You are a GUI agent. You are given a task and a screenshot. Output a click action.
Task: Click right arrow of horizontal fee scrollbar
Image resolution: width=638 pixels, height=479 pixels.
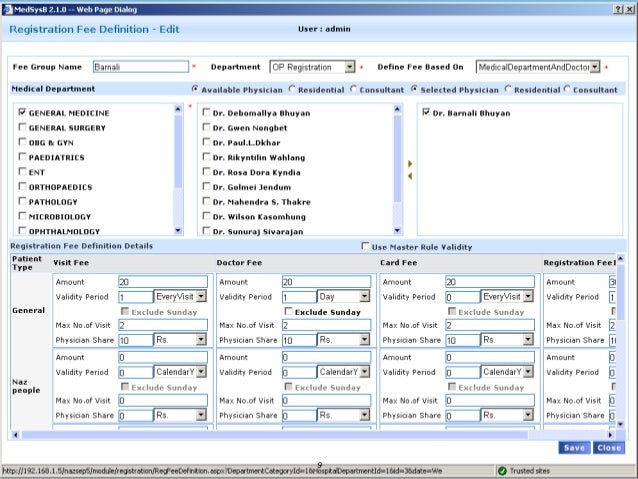610,435
